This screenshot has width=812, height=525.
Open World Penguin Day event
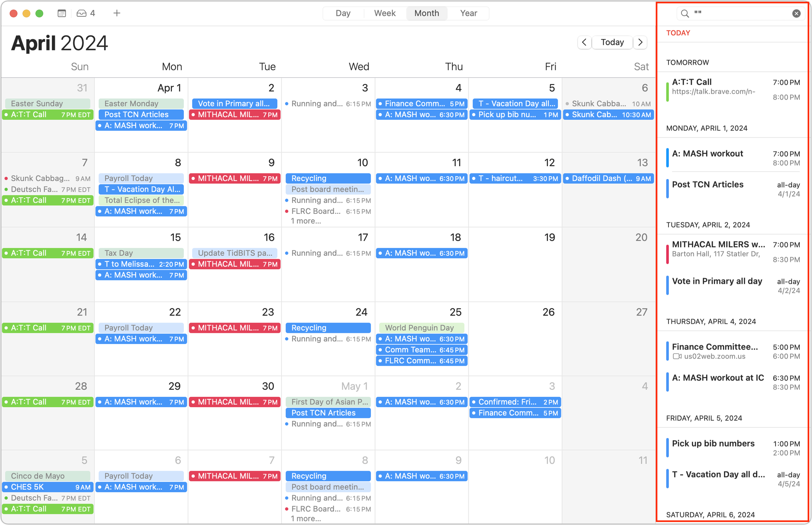coord(421,328)
